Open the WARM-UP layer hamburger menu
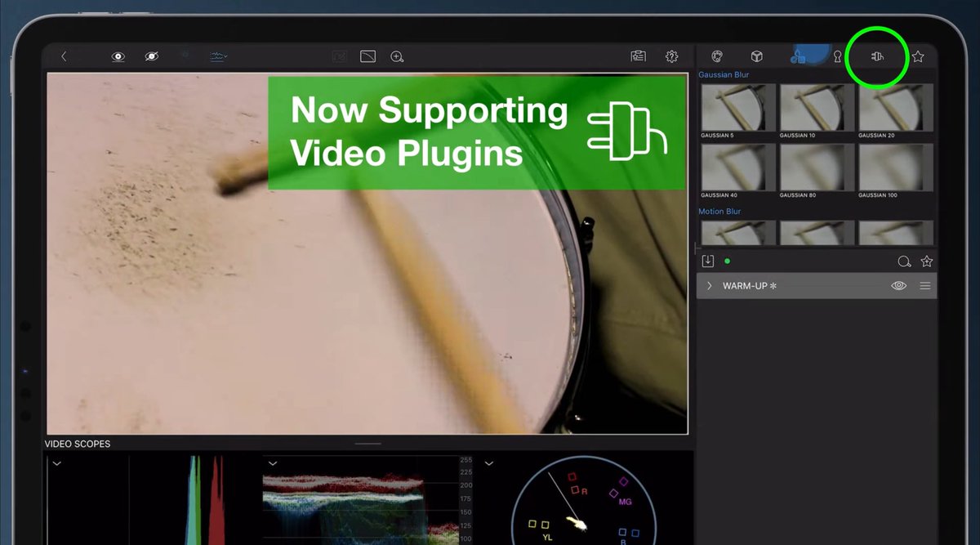 [925, 286]
